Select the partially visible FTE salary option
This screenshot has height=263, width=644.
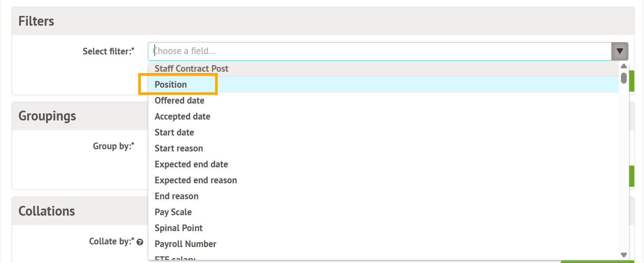click(x=175, y=258)
